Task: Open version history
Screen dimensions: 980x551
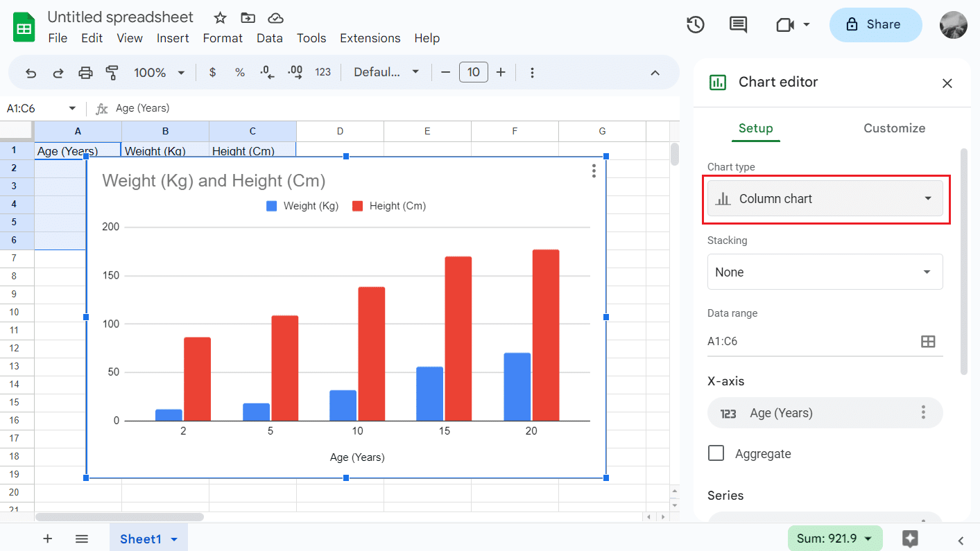Action: (x=695, y=24)
